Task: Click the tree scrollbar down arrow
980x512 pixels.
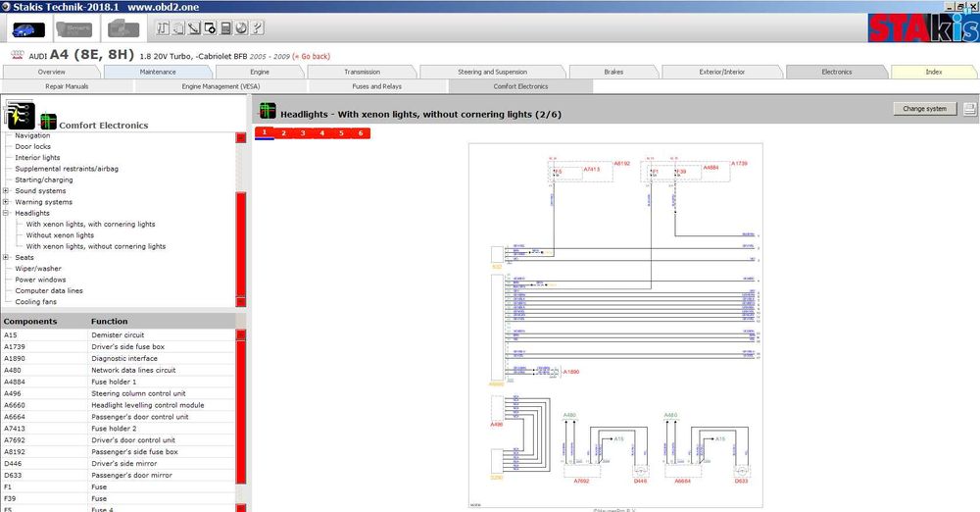Action: 241,302
